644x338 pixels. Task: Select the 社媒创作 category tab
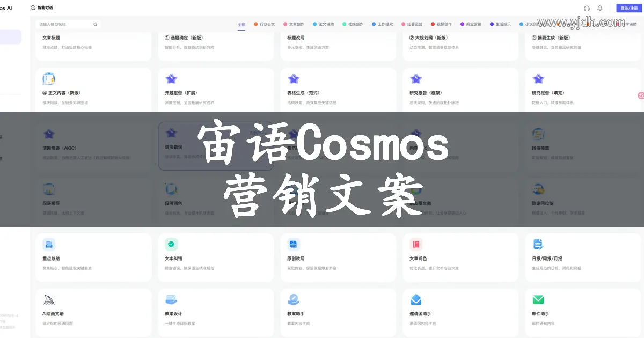point(353,24)
